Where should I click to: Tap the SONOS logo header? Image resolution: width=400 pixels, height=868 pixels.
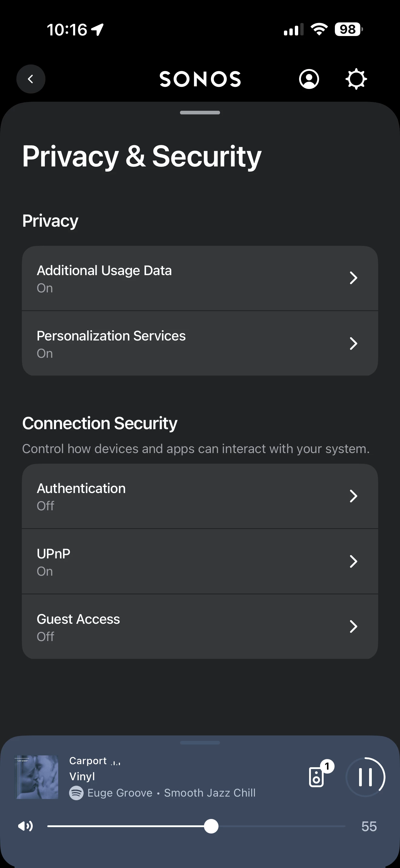pyautogui.click(x=200, y=79)
